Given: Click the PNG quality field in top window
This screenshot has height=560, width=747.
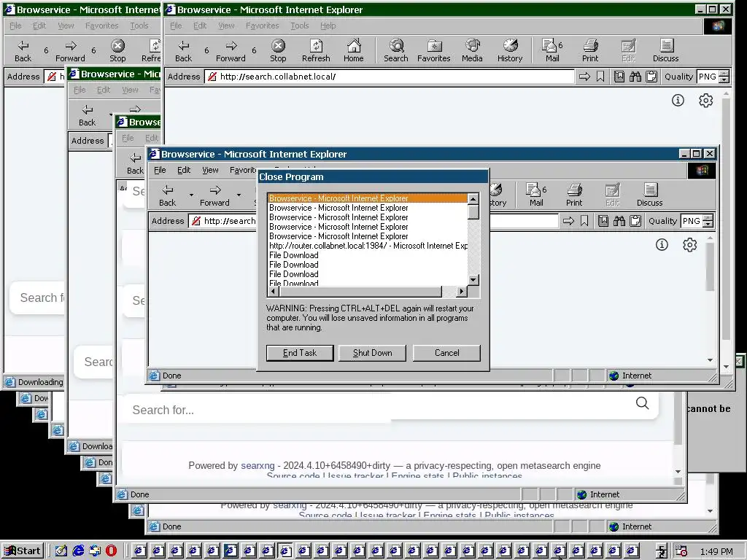Looking at the screenshot, I should [708, 76].
